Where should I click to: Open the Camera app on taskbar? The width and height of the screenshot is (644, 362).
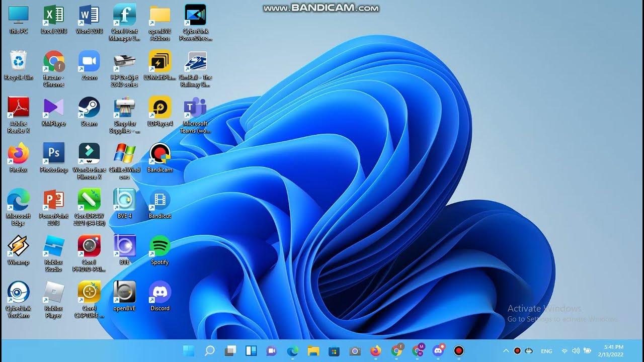355,350
